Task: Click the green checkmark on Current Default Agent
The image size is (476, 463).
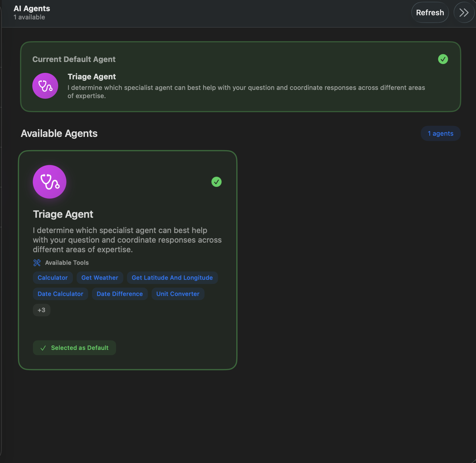Action: 443,59
